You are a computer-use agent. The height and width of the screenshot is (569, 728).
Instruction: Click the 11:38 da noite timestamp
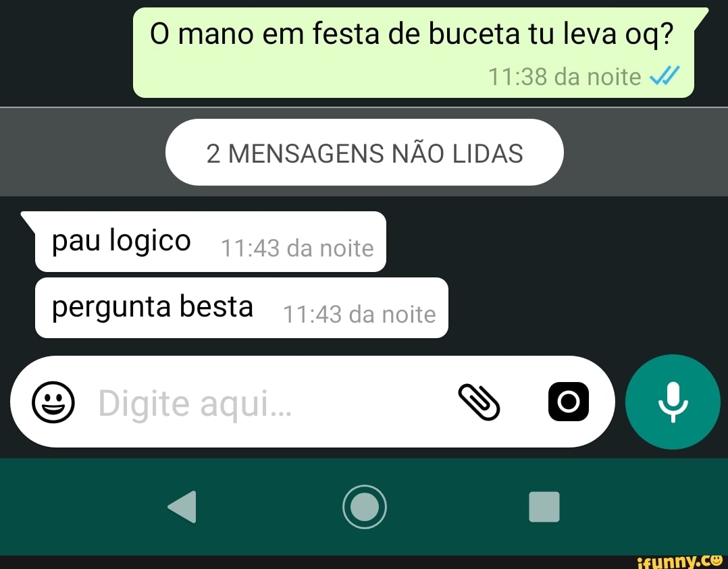pyautogui.click(x=565, y=76)
